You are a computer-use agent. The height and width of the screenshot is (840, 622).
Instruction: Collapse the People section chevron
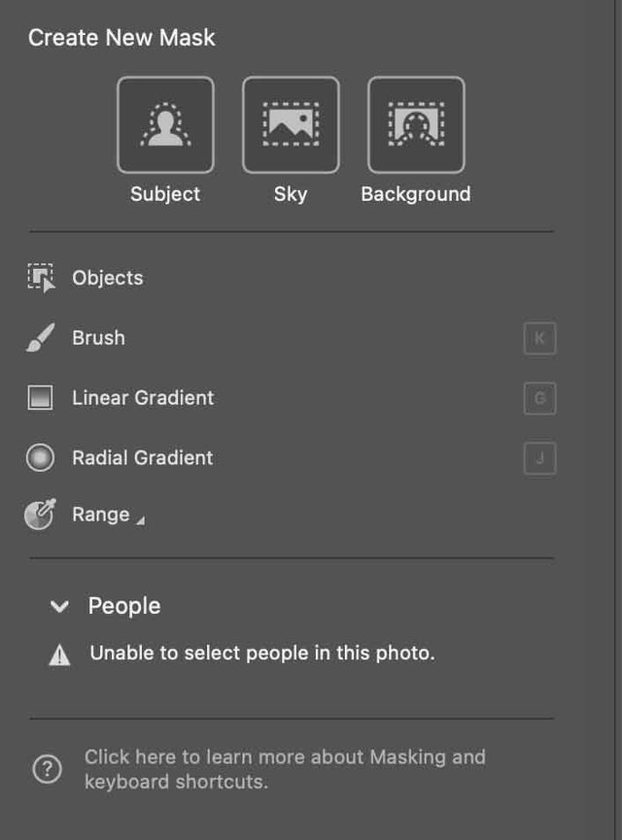coord(60,607)
